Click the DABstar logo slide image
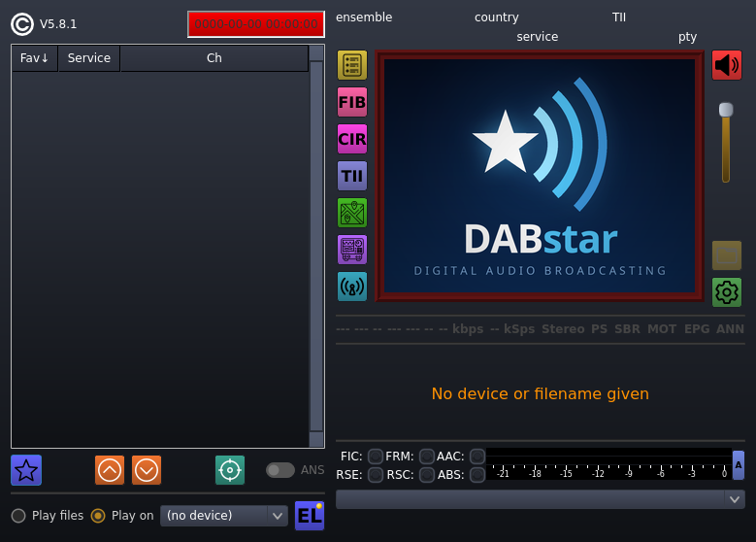This screenshot has width=756, height=542. 540,176
